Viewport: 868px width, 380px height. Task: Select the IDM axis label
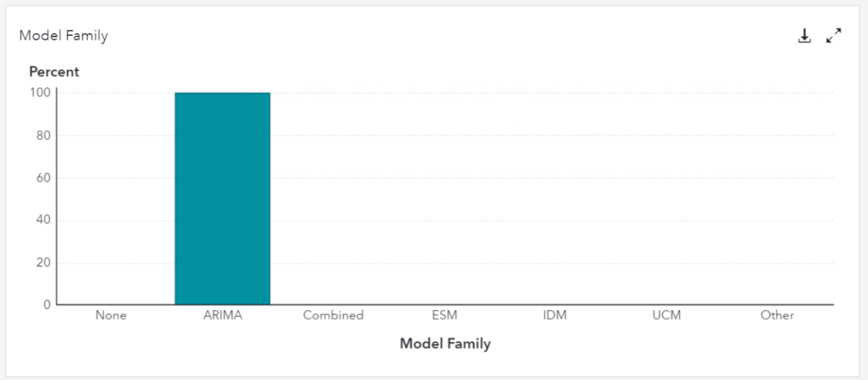555,316
